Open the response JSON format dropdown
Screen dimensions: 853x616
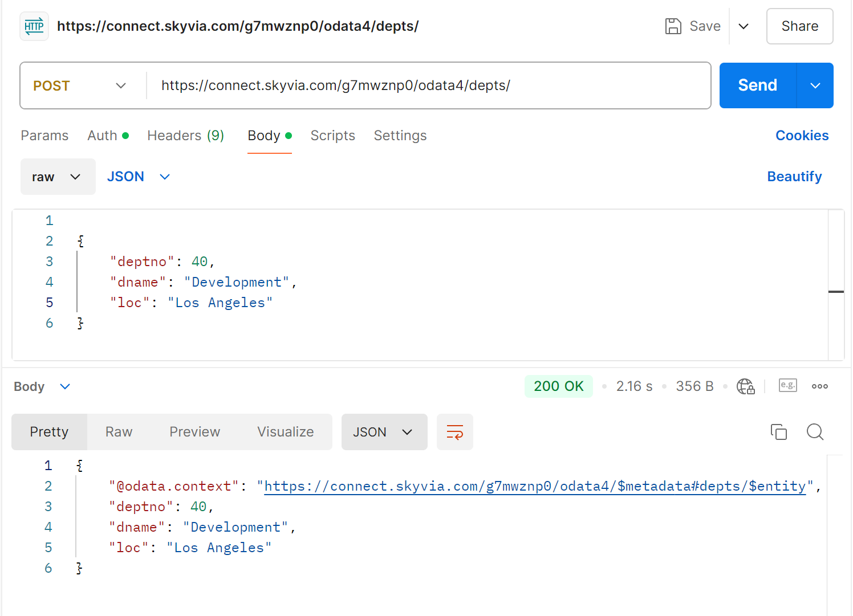(x=384, y=432)
